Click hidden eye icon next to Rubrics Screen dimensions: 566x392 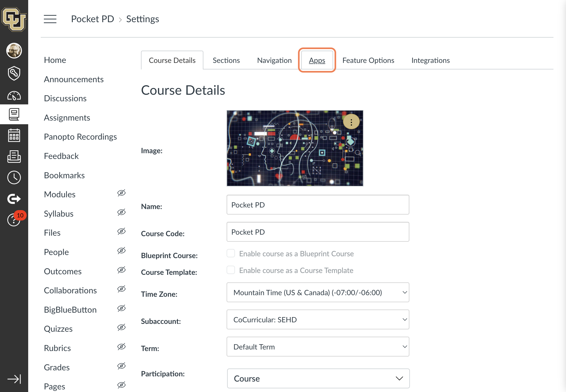(x=121, y=347)
